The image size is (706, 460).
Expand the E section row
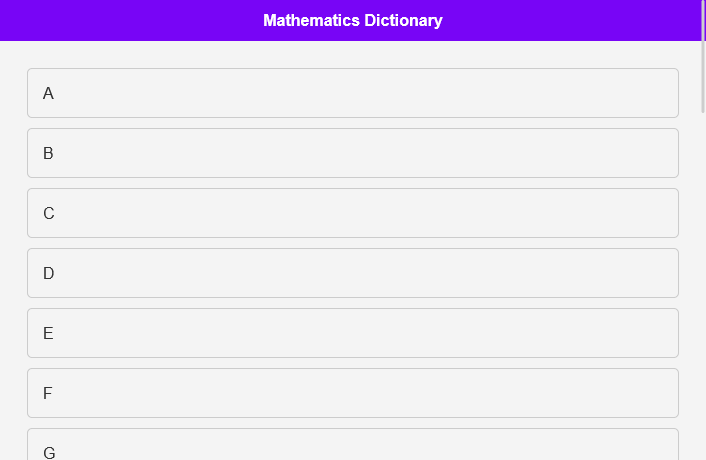pyautogui.click(x=352, y=333)
